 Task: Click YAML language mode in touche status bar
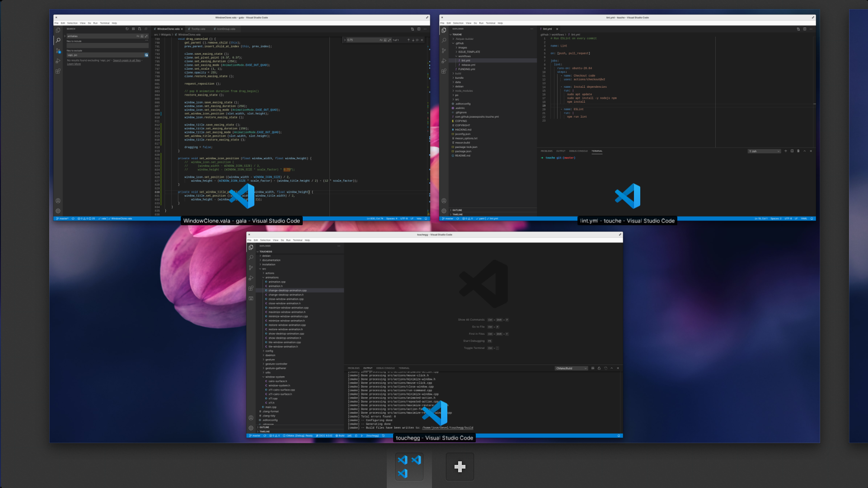(x=804, y=219)
